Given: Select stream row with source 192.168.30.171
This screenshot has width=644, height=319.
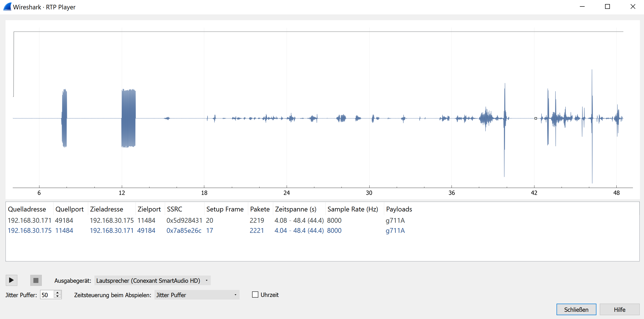Looking at the screenshot, I should pos(322,220).
